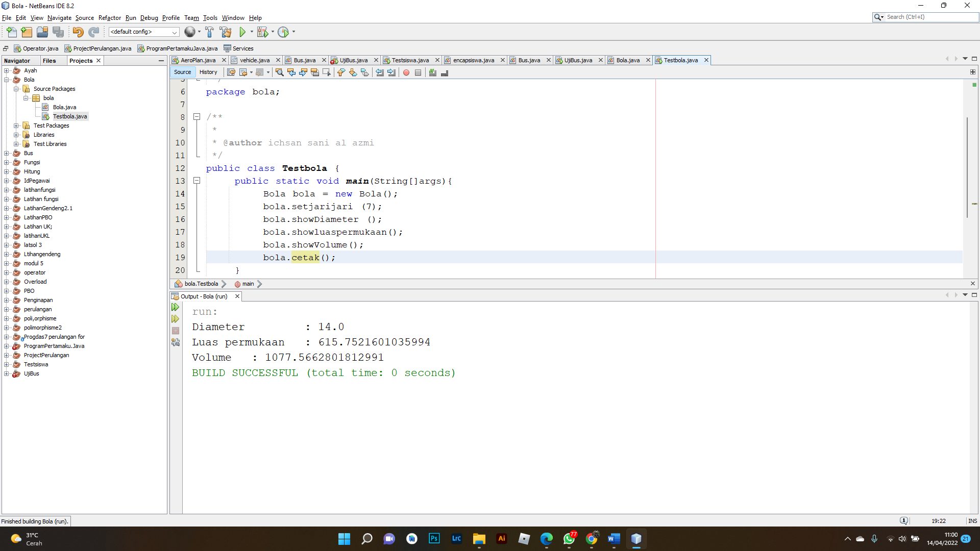Open the Refactor menu
This screenshot has height=551, width=980.
tap(110, 18)
